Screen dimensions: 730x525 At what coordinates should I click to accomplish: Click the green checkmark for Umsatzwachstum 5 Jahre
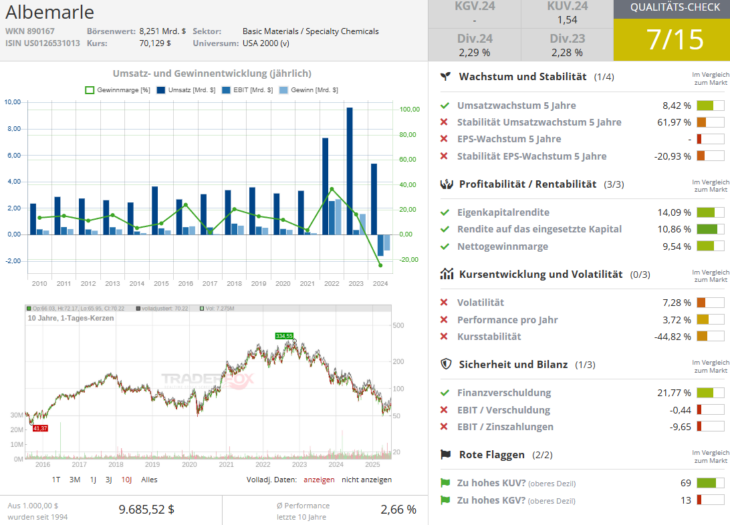click(x=445, y=106)
